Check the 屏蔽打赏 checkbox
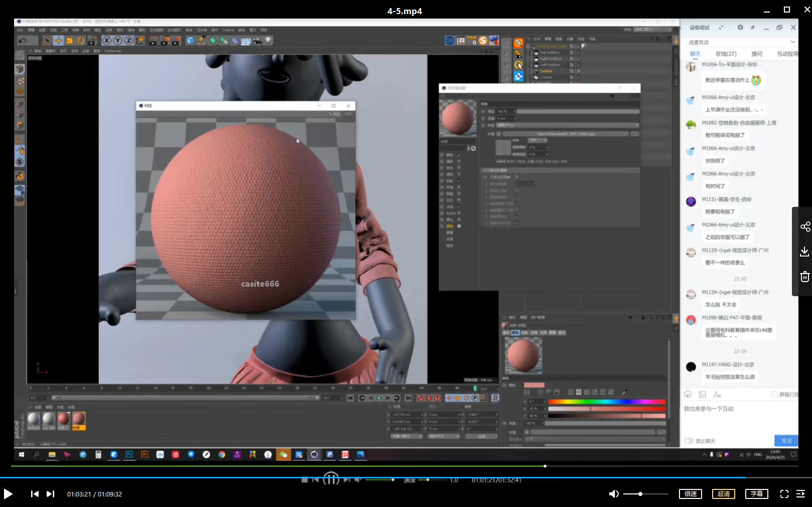Viewport: 812px width, 507px height. coord(775,395)
